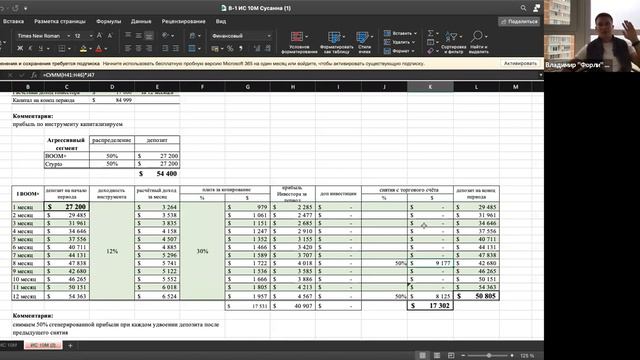The height and width of the screenshot is (360, 640).
Task: Open Вставить cells dropdown
Action: tap(400, 33)
